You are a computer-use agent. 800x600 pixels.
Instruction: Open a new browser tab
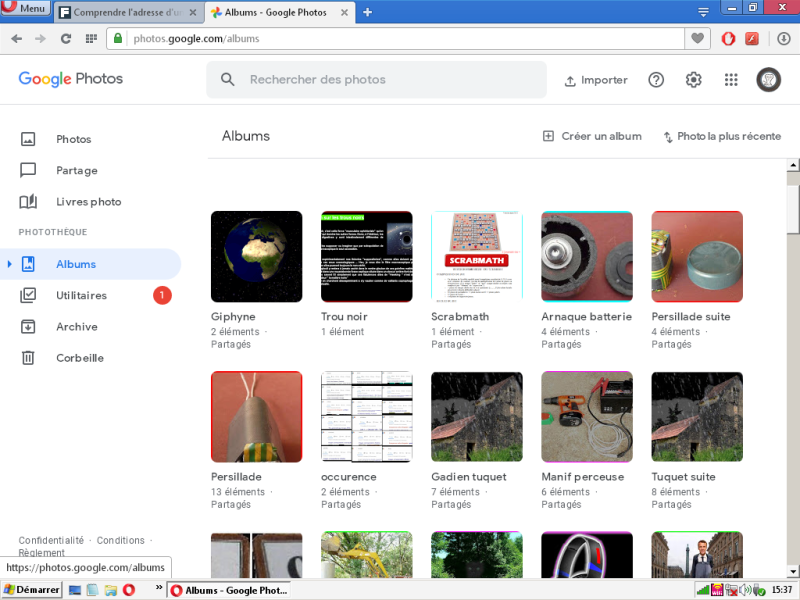(367, 12)
